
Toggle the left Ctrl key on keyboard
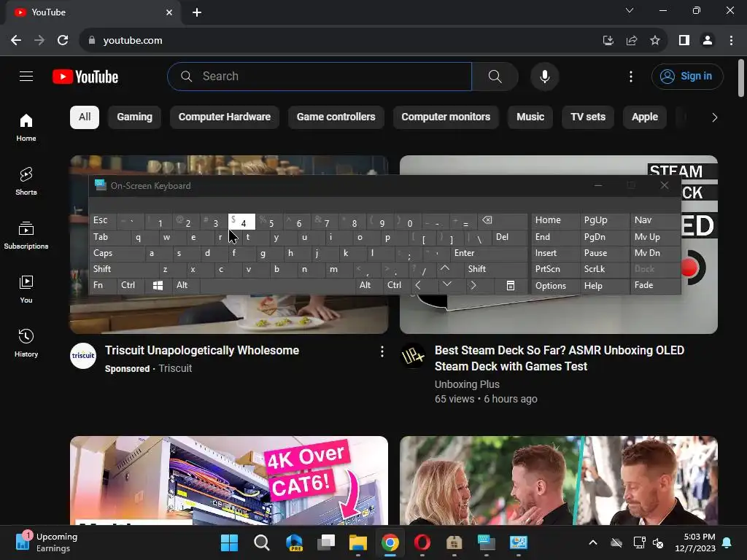click(131, 285)
